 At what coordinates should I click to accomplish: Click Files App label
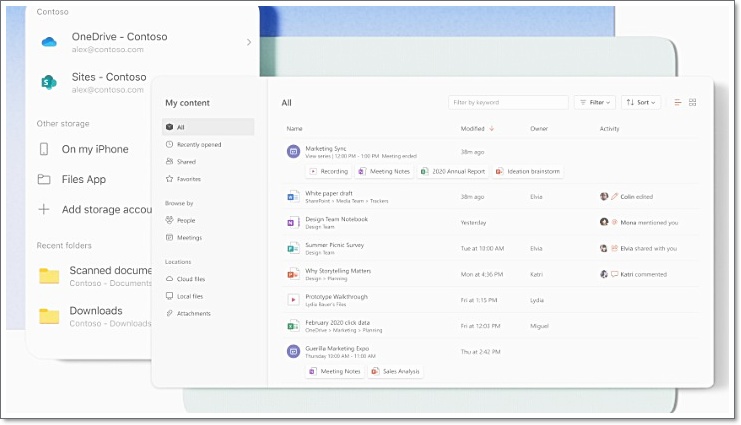click(x=84, y=180)
